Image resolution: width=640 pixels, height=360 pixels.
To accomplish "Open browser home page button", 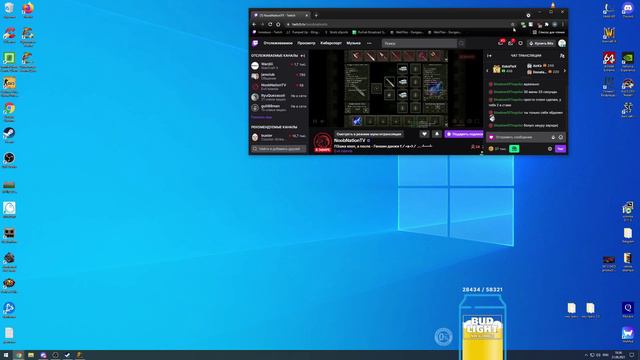I will click(x=278, y=24).
